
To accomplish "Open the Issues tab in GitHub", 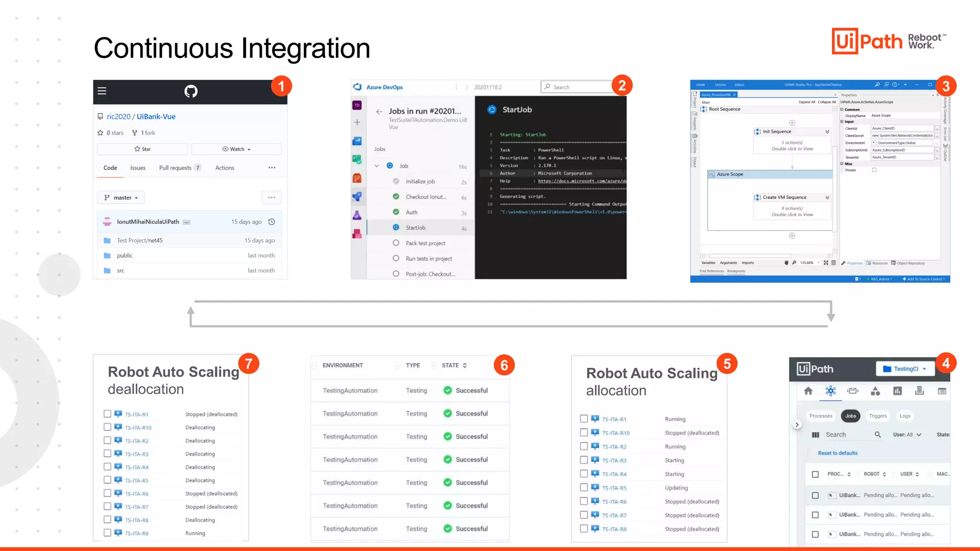I will (x=138, y=168).
